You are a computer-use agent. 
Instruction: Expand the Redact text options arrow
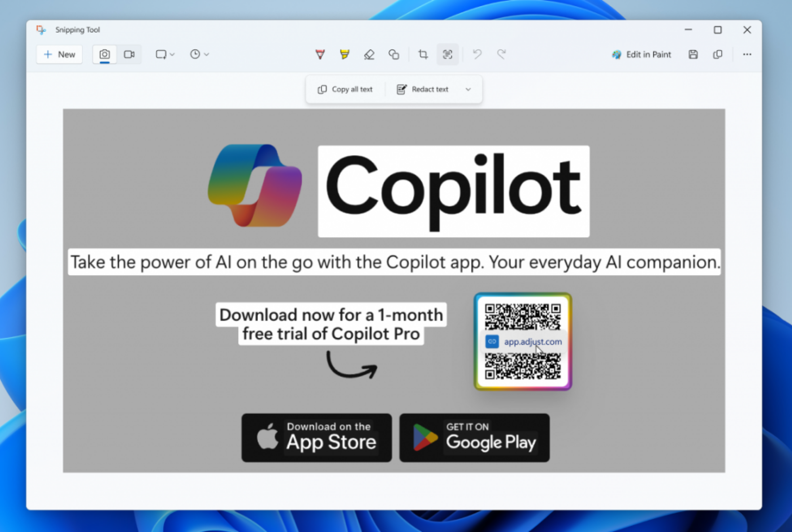coord(469,89)
